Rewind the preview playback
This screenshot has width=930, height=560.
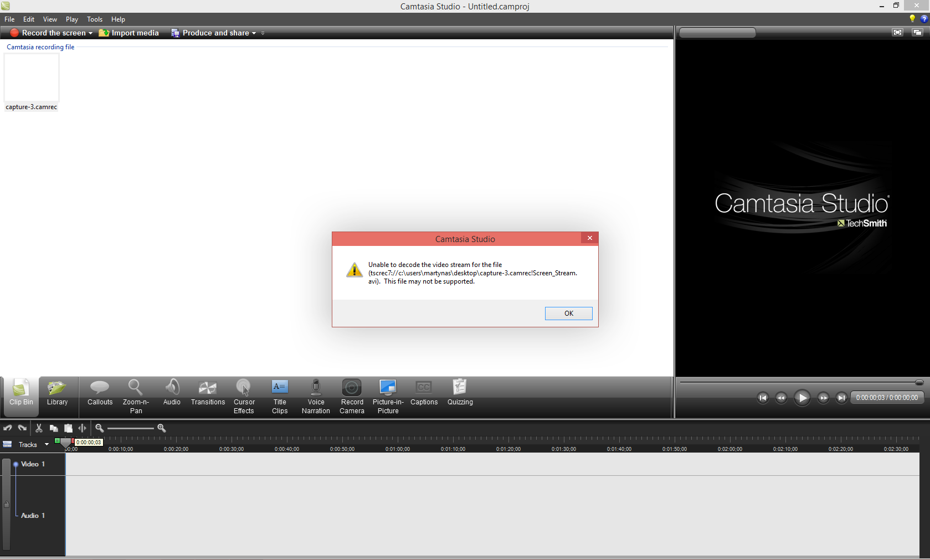click(781, 398)
